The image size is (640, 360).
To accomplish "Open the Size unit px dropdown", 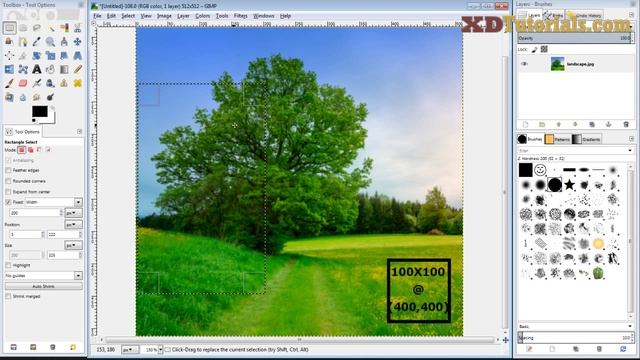I will pos(73,245).
